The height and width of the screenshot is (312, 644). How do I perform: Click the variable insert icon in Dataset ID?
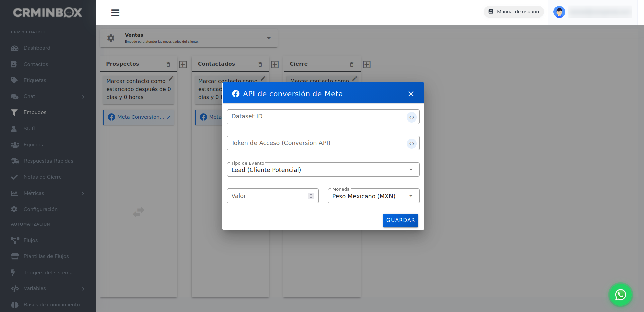(x=411, y=117)
